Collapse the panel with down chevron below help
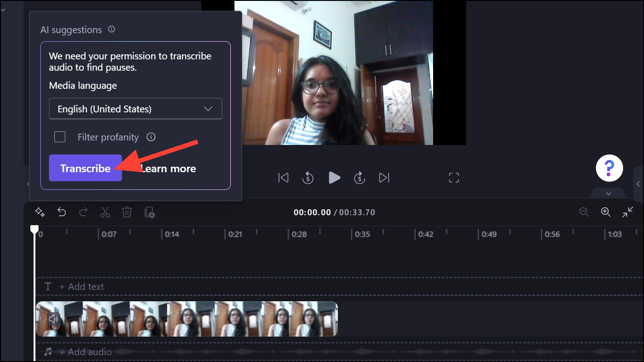The width and height of the screenshot is (644, 362). click(609, 193)
